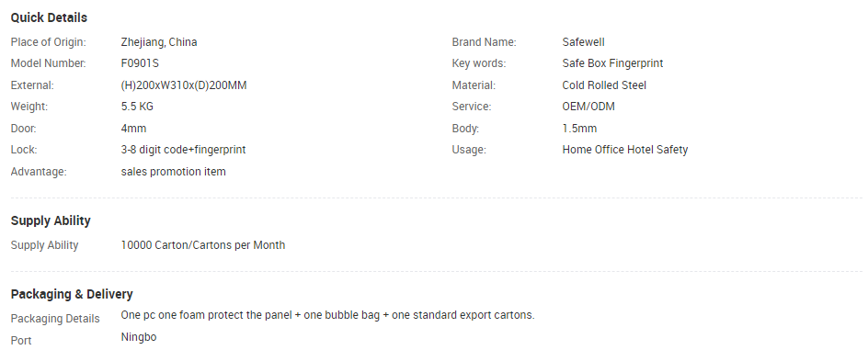The image size is (868, 350).
Task: Click the 4mm door thickness value
Action: click(133, 129)
